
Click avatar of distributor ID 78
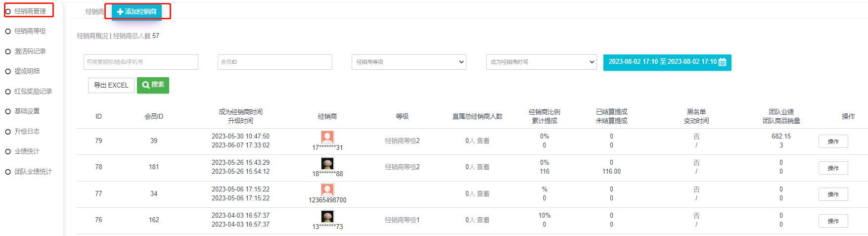click(327, 163)
